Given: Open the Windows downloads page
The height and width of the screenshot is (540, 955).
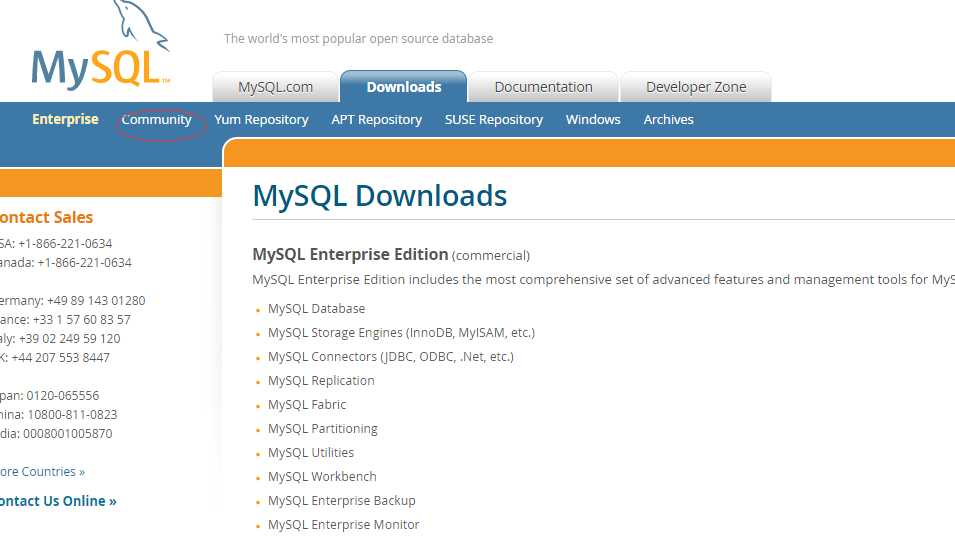Looking at the screenshot, I should click(x=593, y=120).
